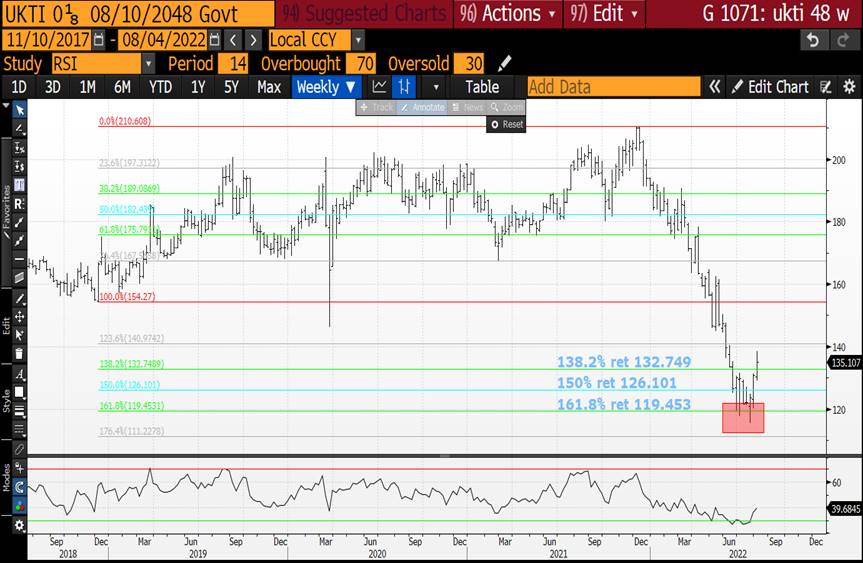
Task: Click the pencil icon beside Oversold value
Action: 504,64
